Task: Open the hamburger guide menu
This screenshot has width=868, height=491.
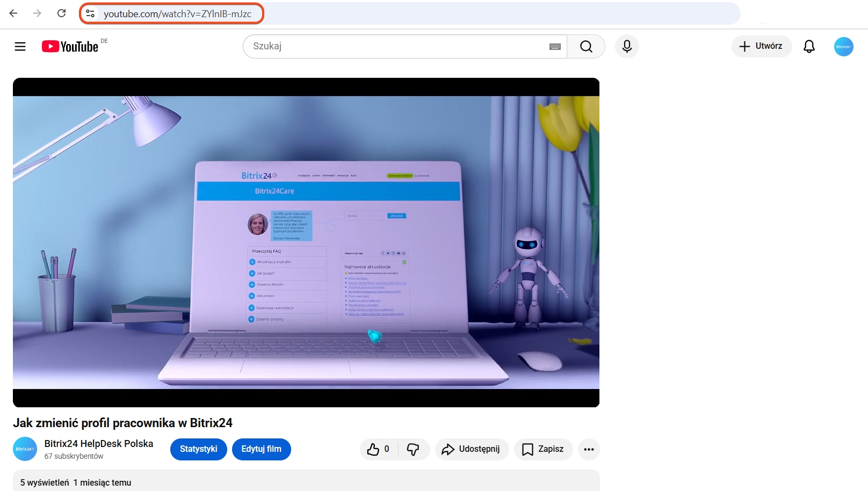Action: pyautogui.click(x=20, y=47)
